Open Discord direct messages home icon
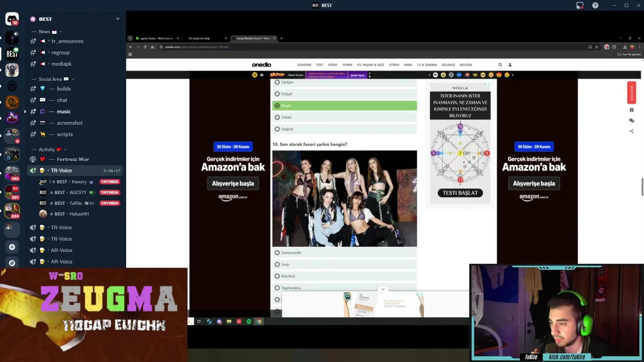This screenshot has width=644, height=362. tap(12, 19)
